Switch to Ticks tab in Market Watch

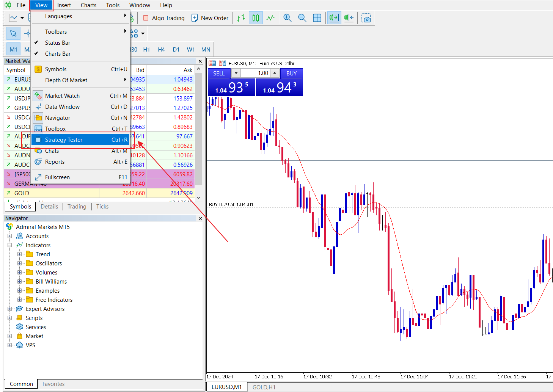click(x=102, y=207)
